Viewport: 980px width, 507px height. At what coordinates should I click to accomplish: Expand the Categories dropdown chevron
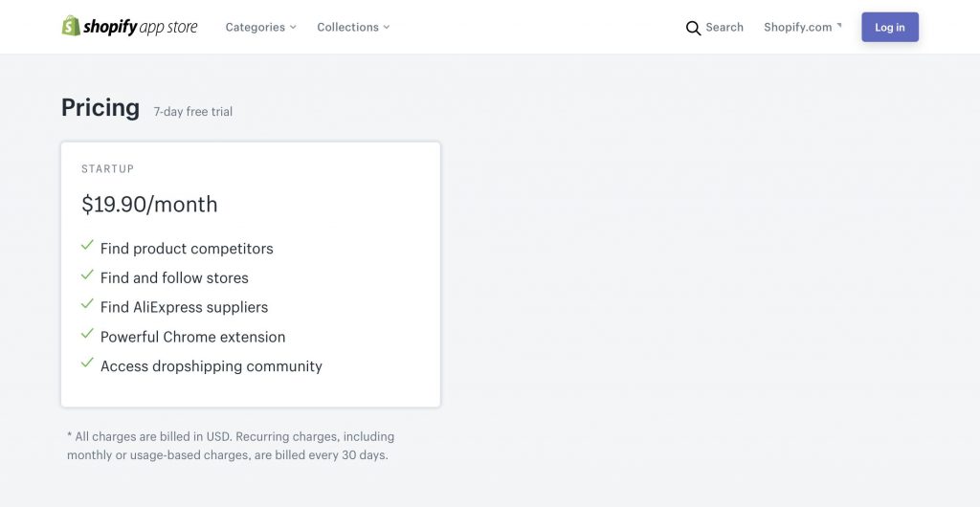coord(293,28)
